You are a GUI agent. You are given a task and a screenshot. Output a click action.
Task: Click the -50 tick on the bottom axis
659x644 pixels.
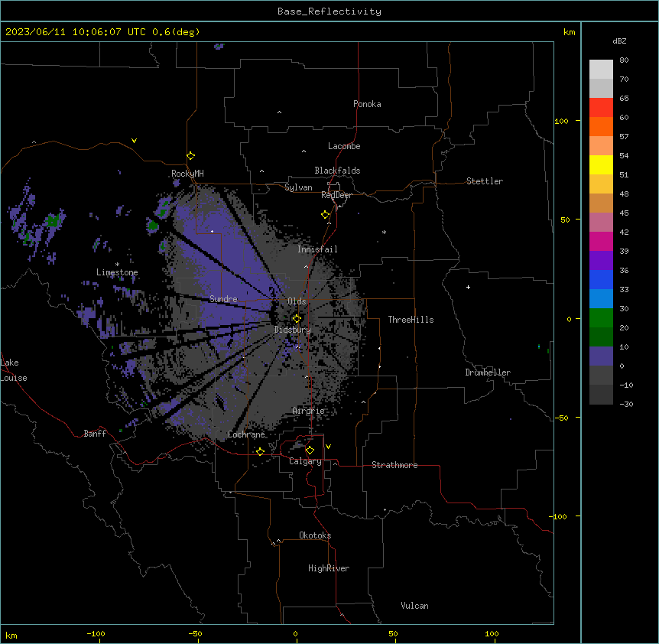tap(195, 633)
